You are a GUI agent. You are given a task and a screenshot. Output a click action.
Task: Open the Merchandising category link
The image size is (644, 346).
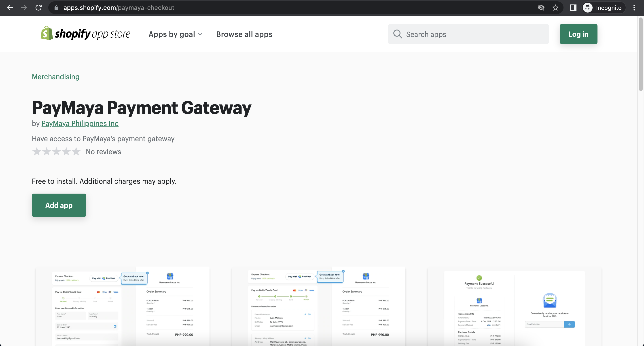[55, 77]
